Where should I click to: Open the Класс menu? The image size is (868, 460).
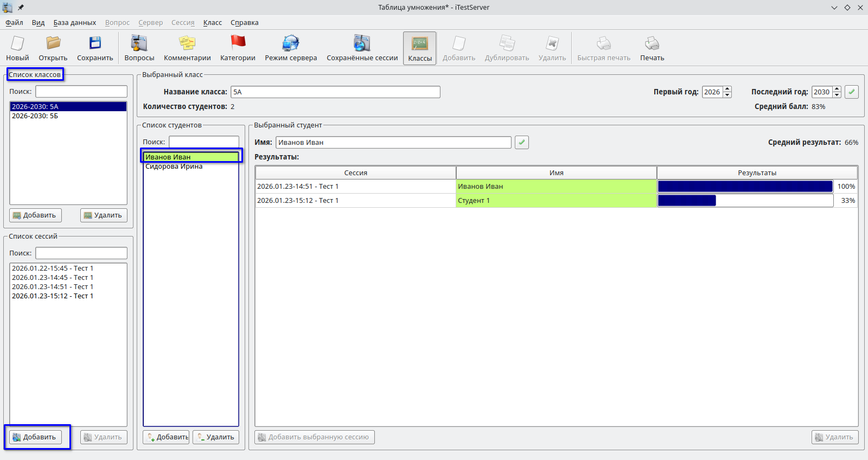[212, 23]
